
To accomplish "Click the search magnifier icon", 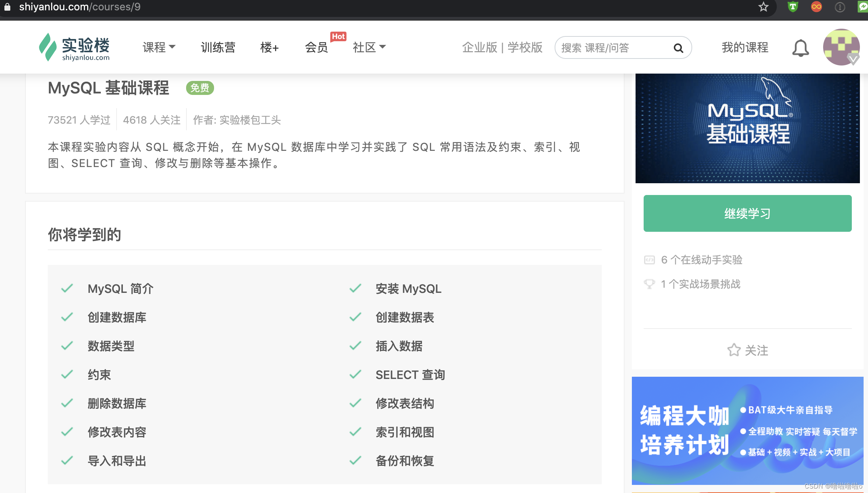I will pyautogui.click(x=678, y=48).
